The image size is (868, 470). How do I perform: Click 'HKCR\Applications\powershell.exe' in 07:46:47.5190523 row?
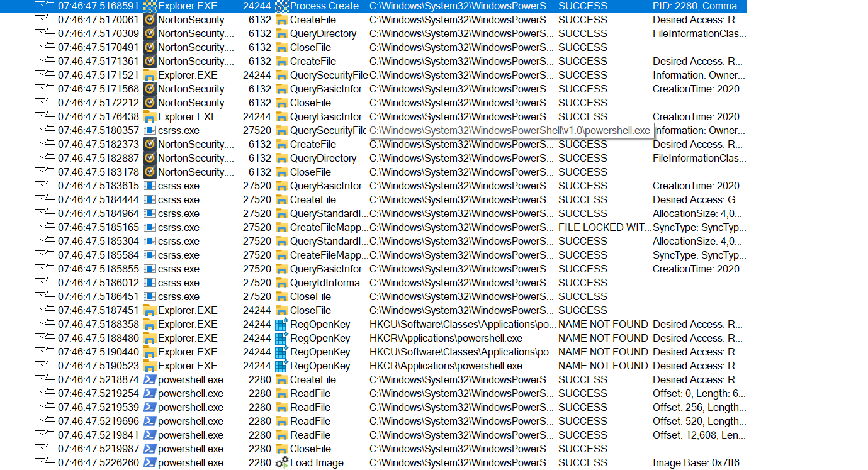(x=446, y=366)
